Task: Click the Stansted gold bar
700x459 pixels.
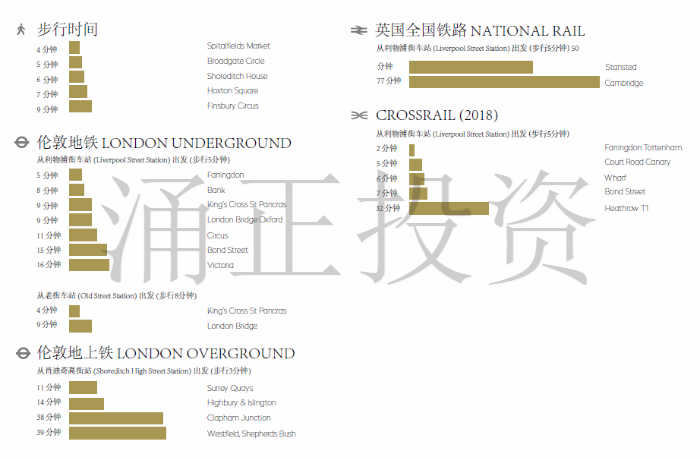Action: [471, 67]
